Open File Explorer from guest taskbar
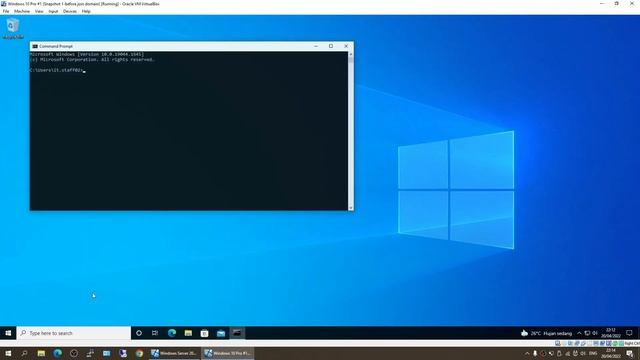This screenshot has width=640, height=360. pyautogui.click(x=188, y=333)
